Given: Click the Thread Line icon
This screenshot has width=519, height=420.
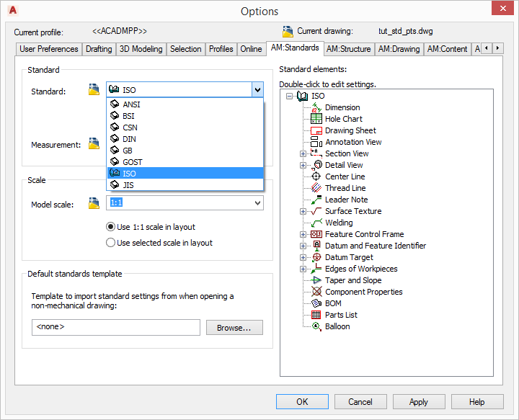Looking at the screenshot, I should coord(316,188).
